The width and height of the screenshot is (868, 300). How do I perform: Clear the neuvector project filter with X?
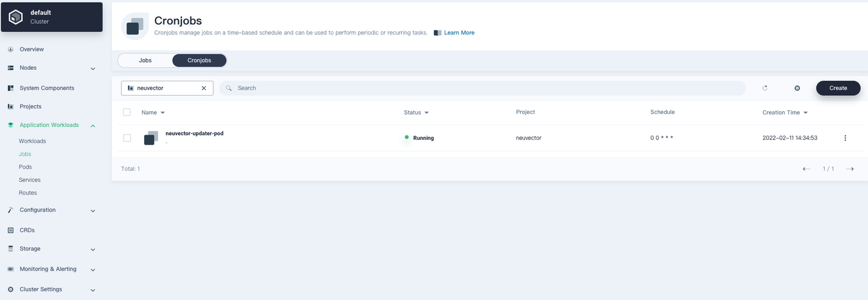(x=204, y=88)
